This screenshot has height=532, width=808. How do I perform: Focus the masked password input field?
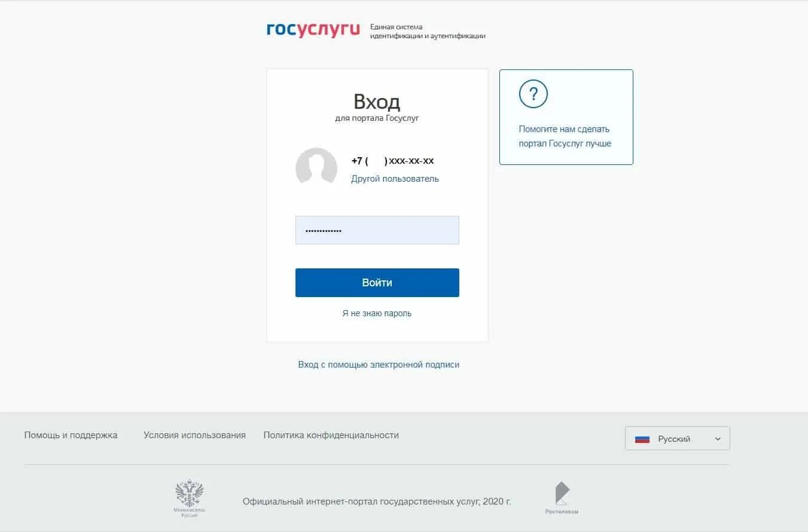coord(377,230)
